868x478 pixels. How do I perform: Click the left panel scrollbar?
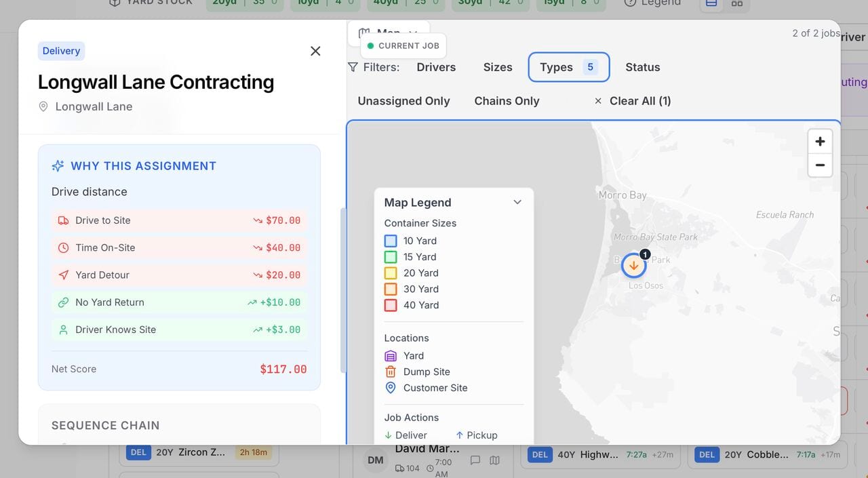pos(343,290)
